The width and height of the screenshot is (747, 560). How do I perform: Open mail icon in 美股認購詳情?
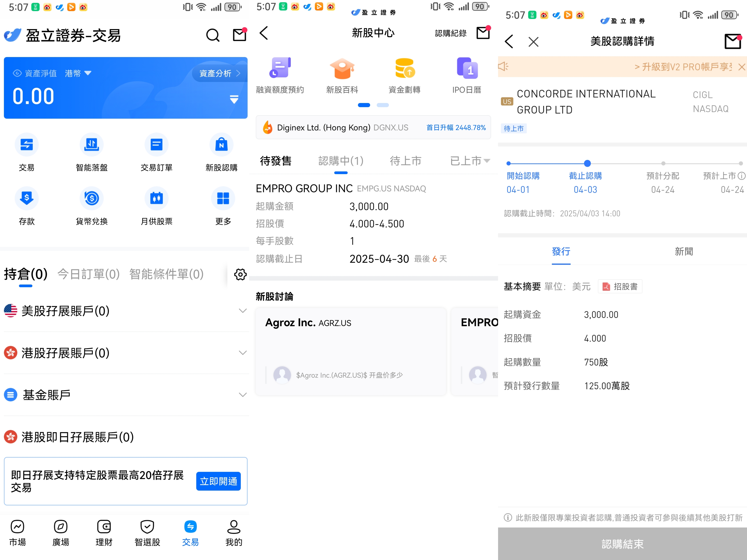[733, 41]
